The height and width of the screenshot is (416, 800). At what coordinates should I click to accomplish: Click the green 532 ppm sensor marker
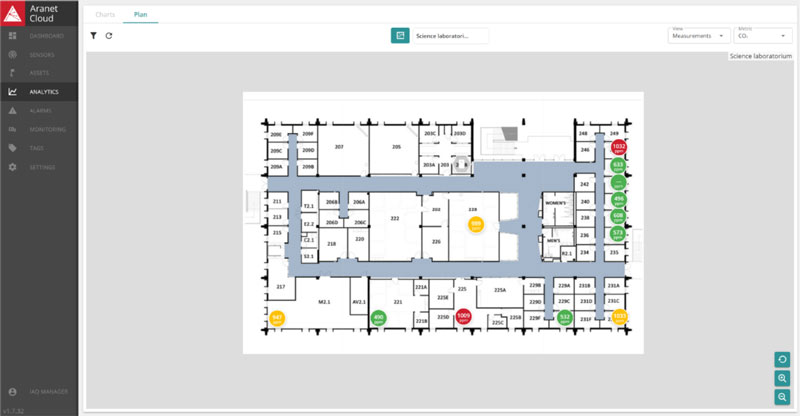click(565, 317)
